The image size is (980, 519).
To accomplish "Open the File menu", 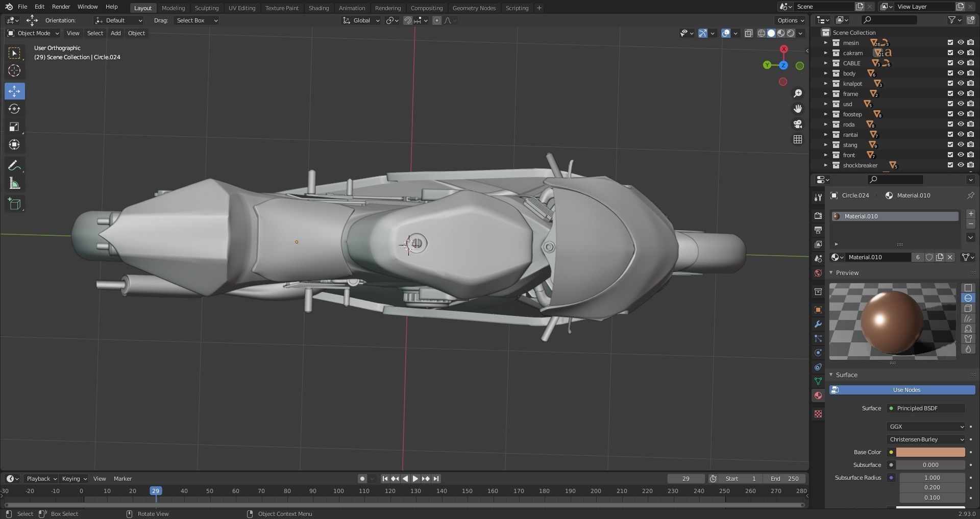I will click(x=22, y=7).
